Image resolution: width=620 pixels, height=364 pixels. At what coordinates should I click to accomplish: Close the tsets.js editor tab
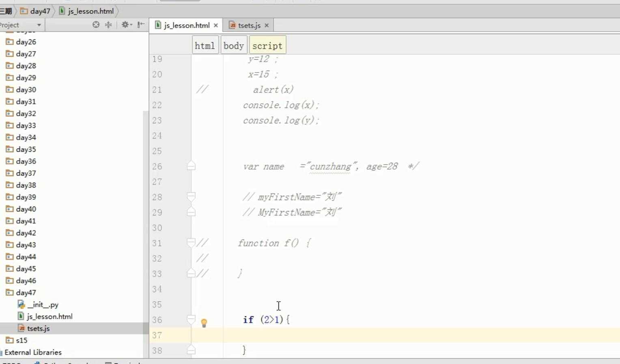267,25
